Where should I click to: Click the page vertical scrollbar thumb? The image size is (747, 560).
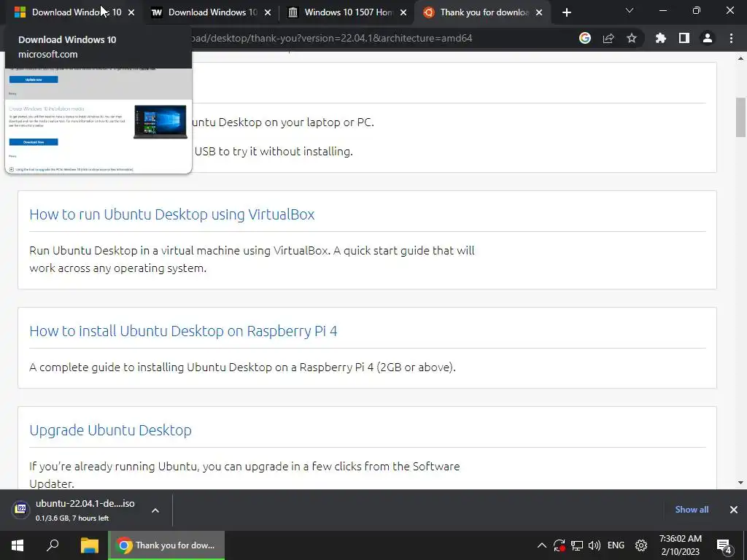point(740,117)
